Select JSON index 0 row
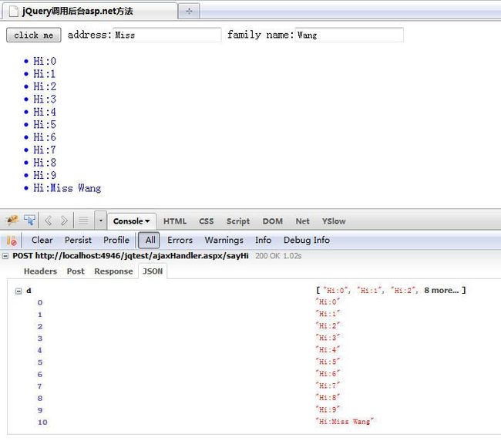The height and width of the screenshot is (448, 501). click(40, 302)
